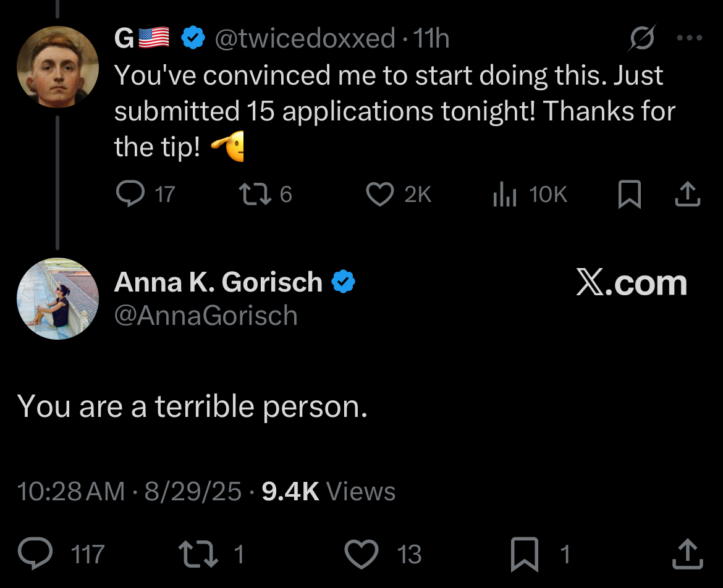Click the Grok slashed-circle icon
This screenshot has width=723, height=588.
642,40
